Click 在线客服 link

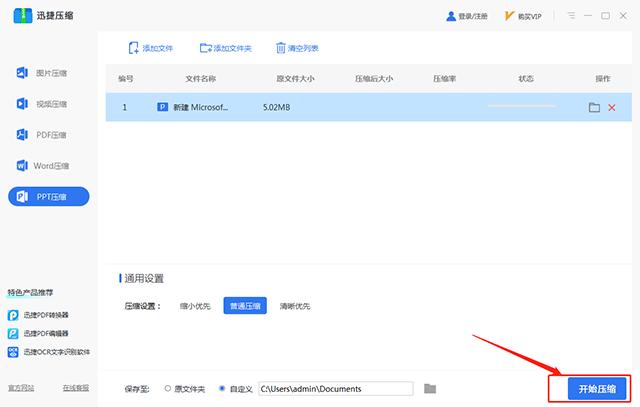pyautogui.click(x=76, y=388)
